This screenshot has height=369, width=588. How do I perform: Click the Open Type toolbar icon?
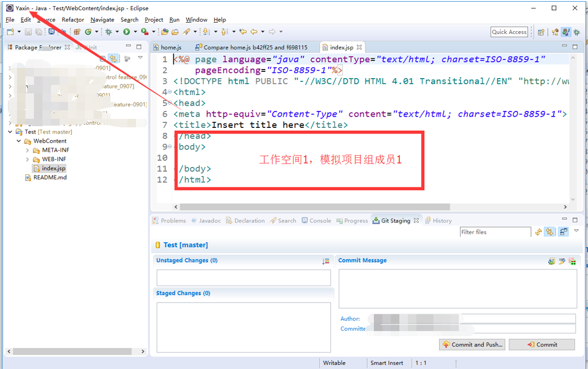[x=165, y=32]
